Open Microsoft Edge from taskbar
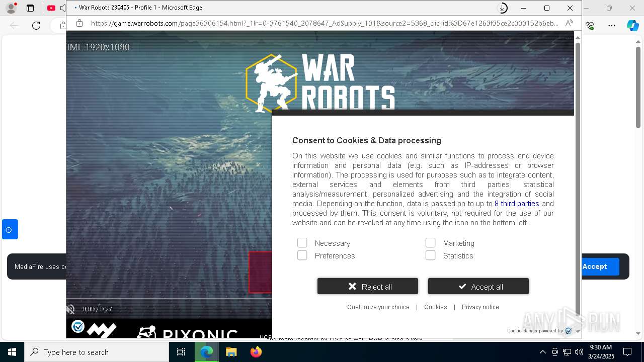The height and width of the screenshot is (362, 644). [207, 352]
